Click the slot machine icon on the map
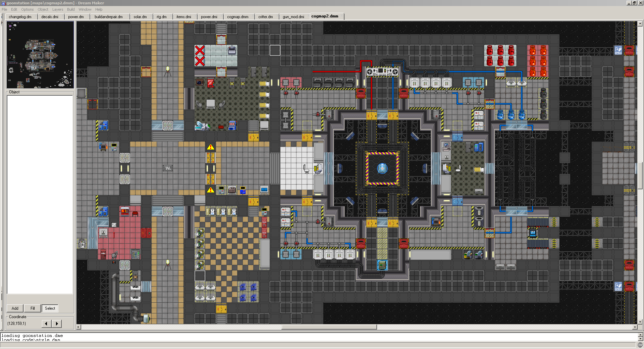This screenshot has height=349, width=644. coord(232,126)
